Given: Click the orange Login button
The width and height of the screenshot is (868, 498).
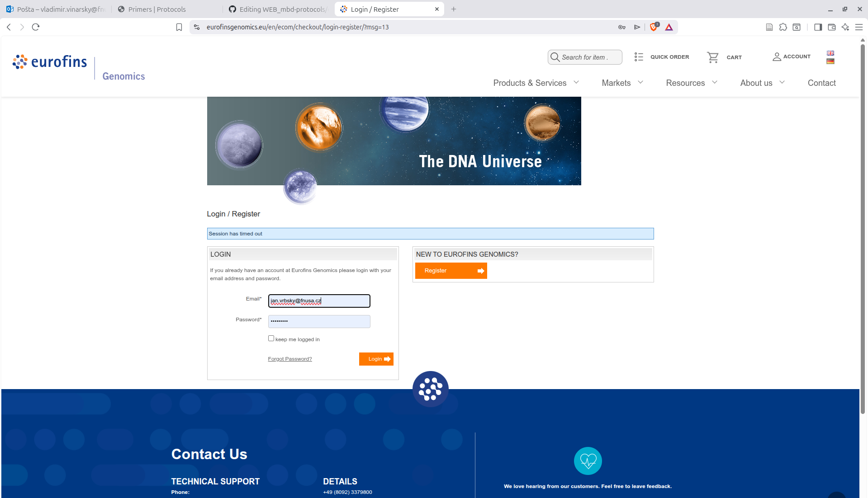Looking at the screenshot, I should pos(376,359).
